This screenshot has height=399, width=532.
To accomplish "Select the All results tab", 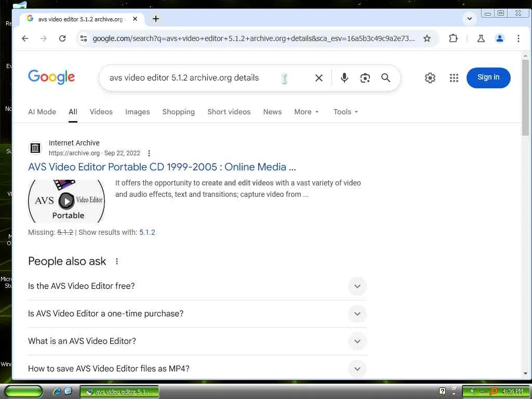I will coord(73,112).
